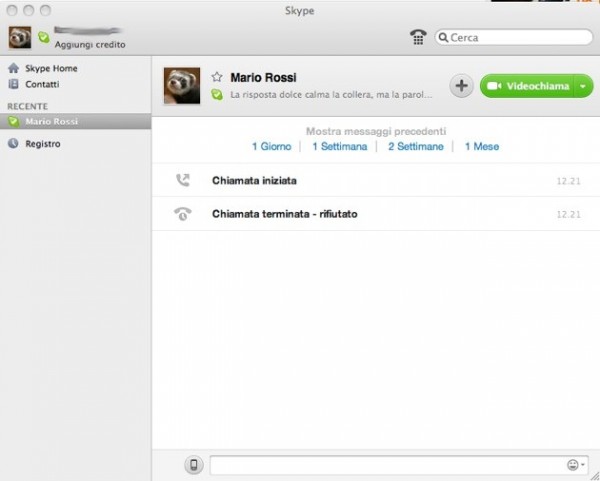This screenshot has width=600, height=481.
Task: Show messages from 1 Settimana
Action: click(x=340, y=147)
